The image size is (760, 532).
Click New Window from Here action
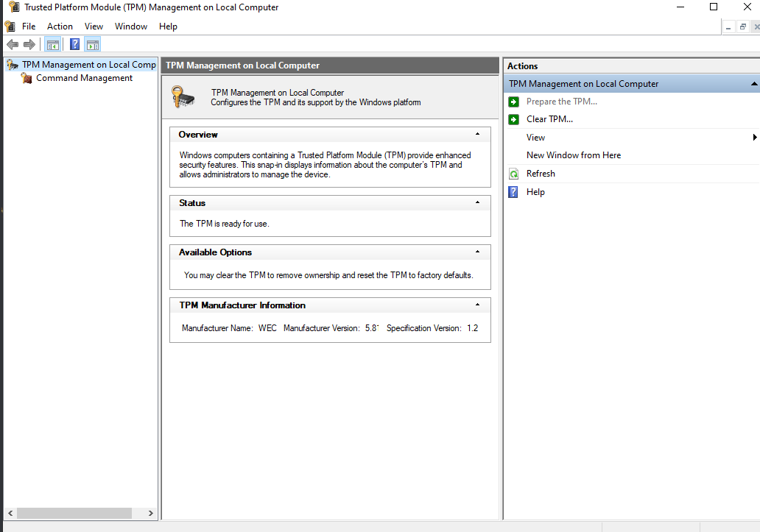574,155
